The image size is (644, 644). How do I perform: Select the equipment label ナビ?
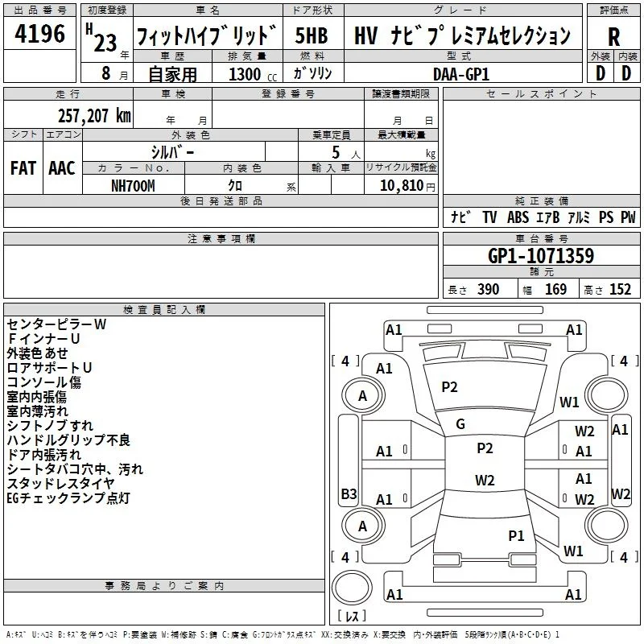point(460,217)
